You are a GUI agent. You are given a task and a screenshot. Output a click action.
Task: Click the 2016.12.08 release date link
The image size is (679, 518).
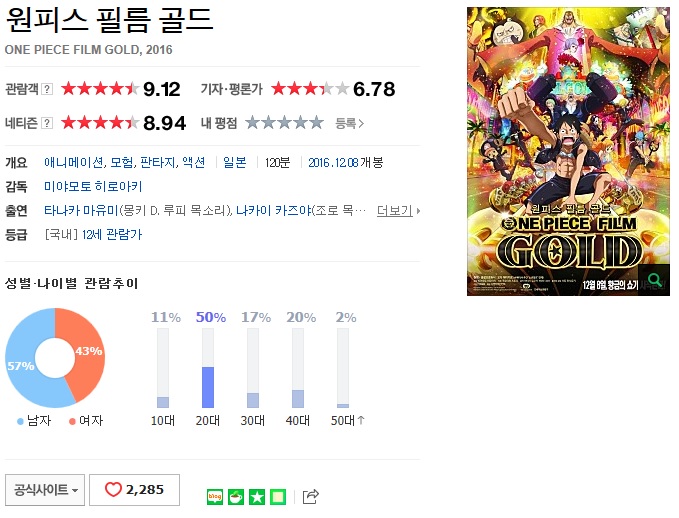pos(333,162)
